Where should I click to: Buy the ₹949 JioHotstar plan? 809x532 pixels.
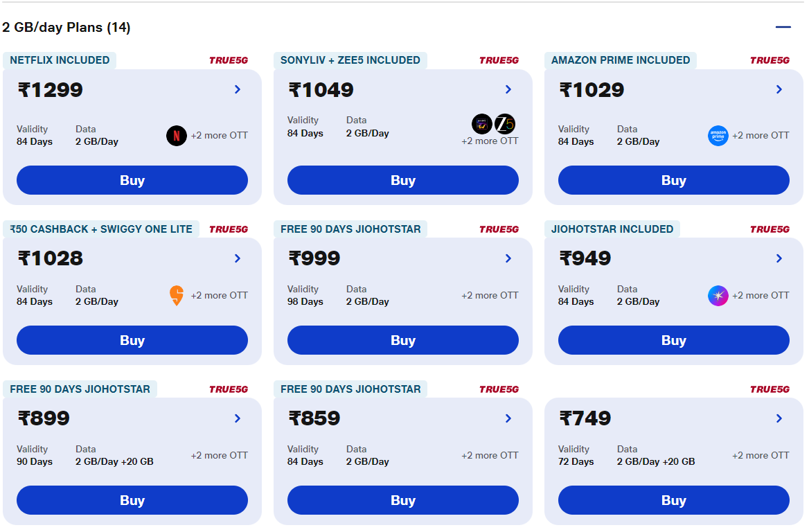point(674,340)
